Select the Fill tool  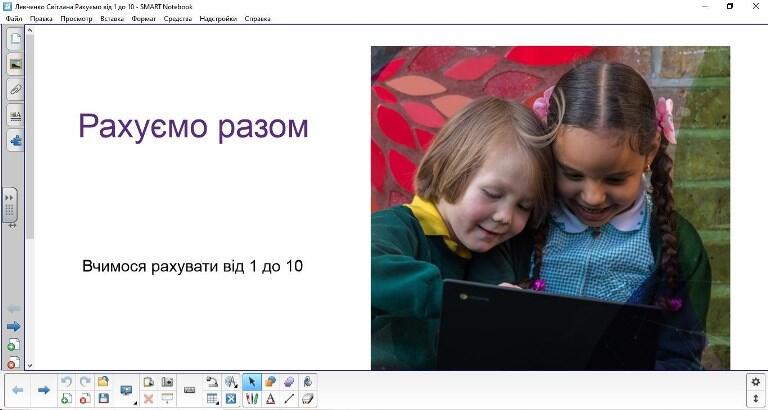click(308, 382)
